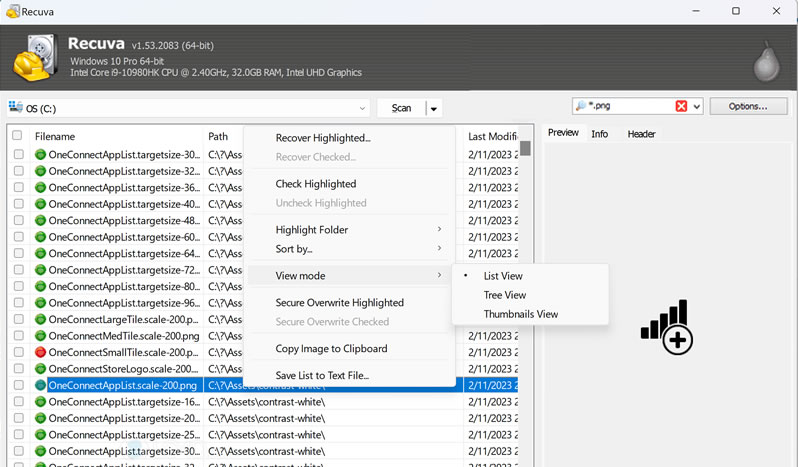Click the red status dot for OneConnectSmallTile.scale-200
This screenshot has height=467, width=798.
pyautogui.click(x=40, y=352)
